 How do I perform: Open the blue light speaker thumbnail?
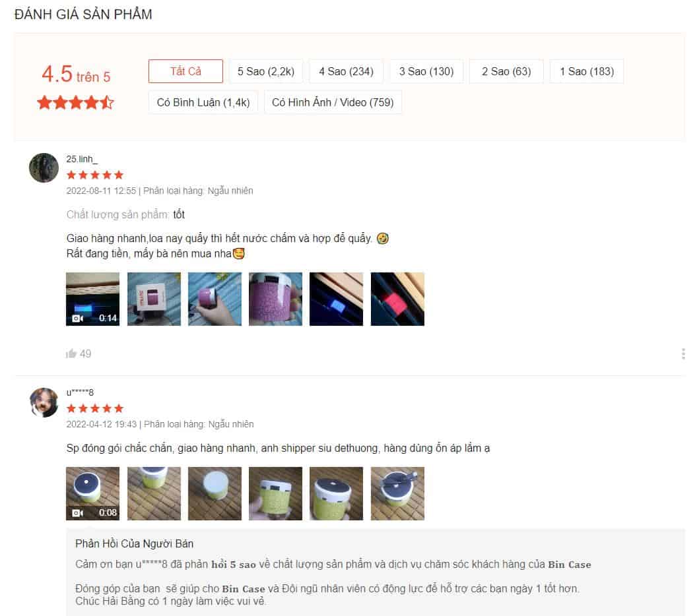click(x=336, y=299)
